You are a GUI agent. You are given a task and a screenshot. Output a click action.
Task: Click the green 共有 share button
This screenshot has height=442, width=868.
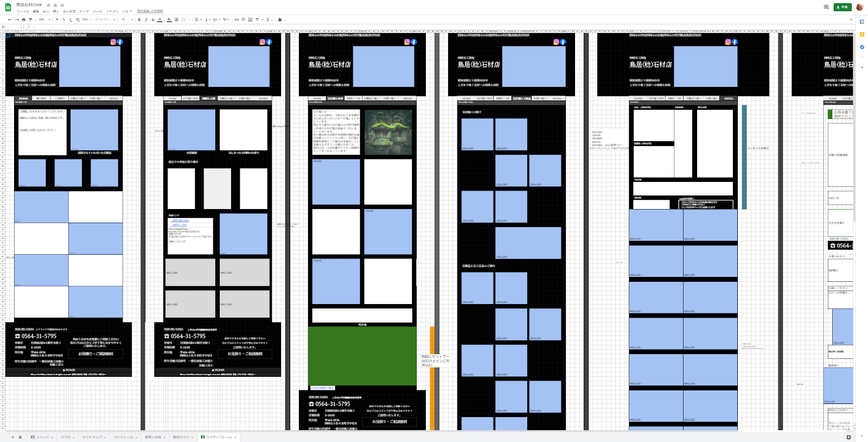(x=843, y=7)
